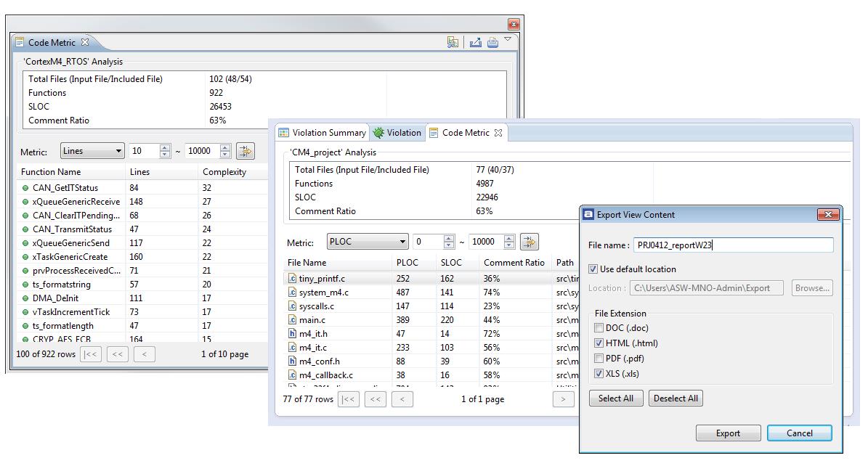This screenshot has height=466, width=868.
Task: Close the CortexM4_RTOS Code Metric tab
Action: click(x=85, y=43)
